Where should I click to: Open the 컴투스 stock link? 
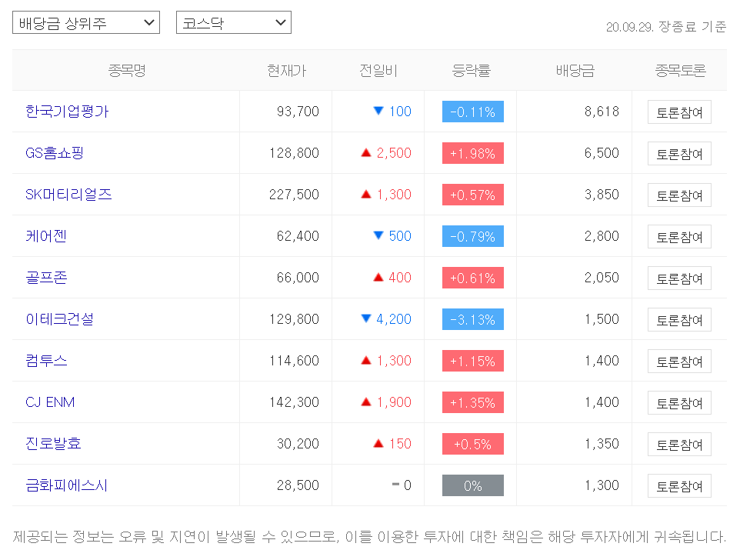[46, 361]
